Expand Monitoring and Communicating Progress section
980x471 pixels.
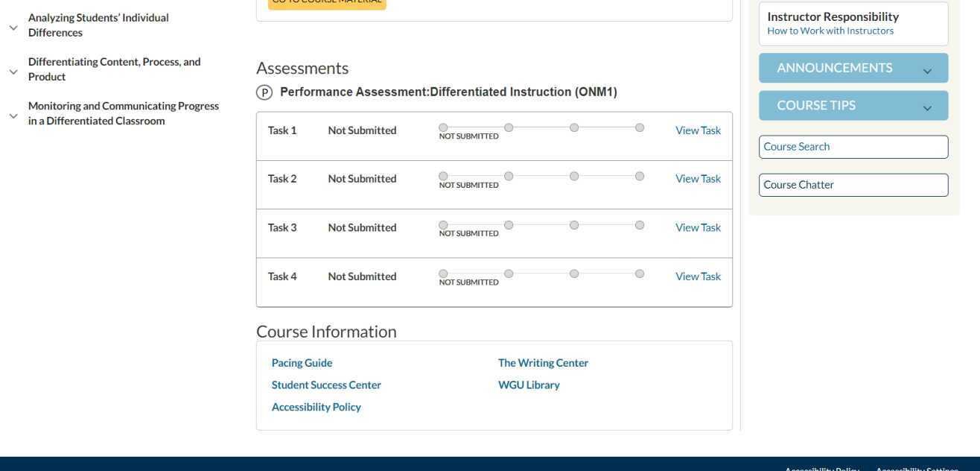click(x=13, y=116)
